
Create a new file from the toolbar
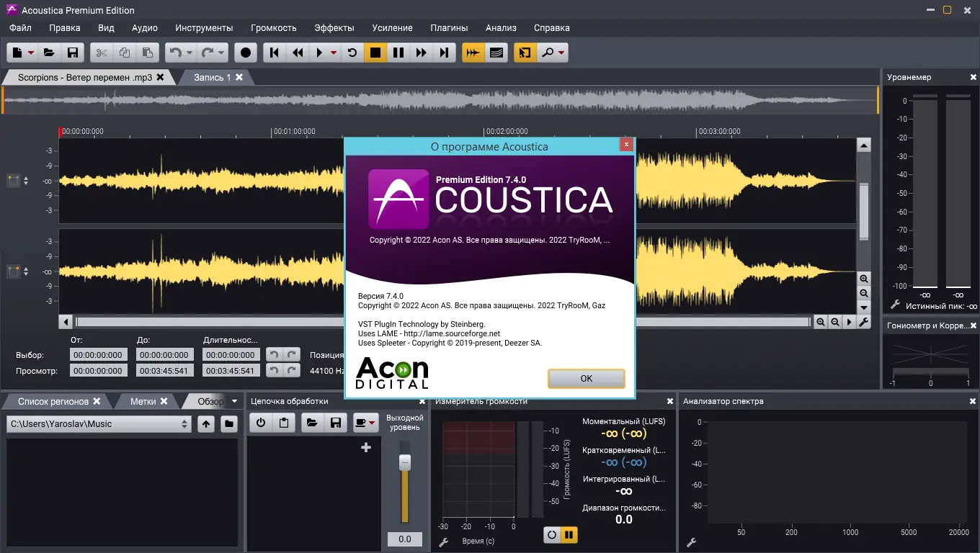tap(17, 53)
